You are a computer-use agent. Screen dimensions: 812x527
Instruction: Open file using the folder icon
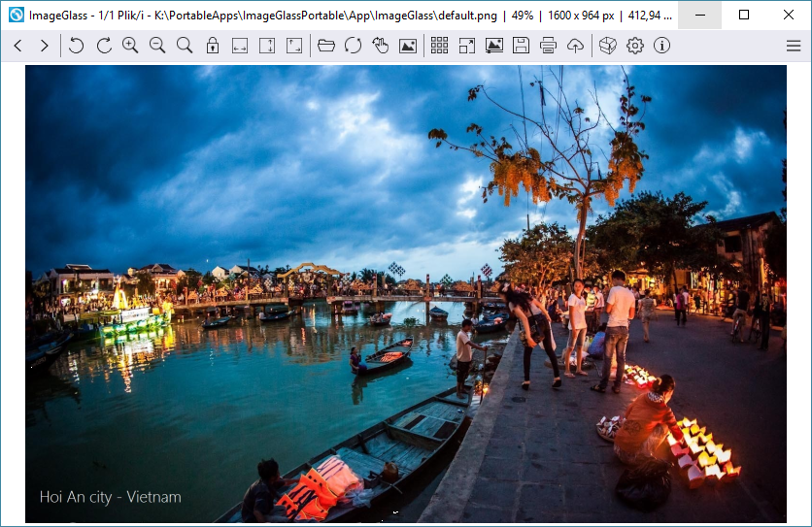(326, 46)
